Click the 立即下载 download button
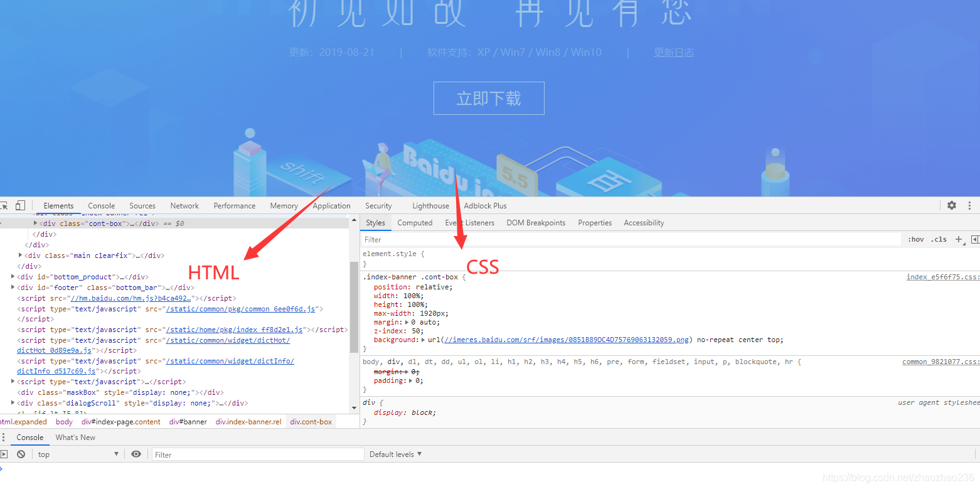The image size is (980, 489). click(489, 99)
